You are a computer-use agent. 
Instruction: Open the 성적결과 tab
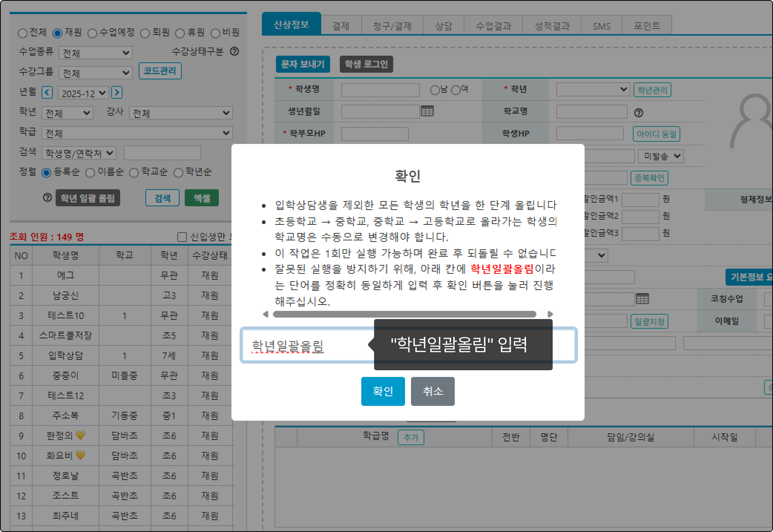coord(552,26)
